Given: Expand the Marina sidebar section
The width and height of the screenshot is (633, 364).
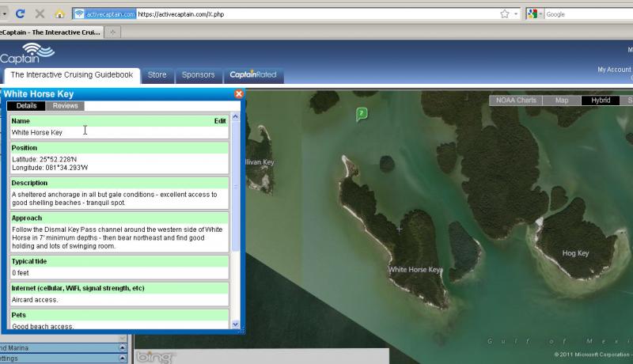Looking at the screenshot, I should [x=122, y=347].
